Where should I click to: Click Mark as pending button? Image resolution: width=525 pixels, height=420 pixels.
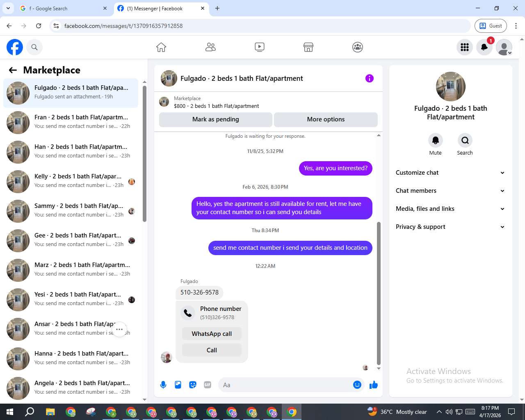click(216, 119)
